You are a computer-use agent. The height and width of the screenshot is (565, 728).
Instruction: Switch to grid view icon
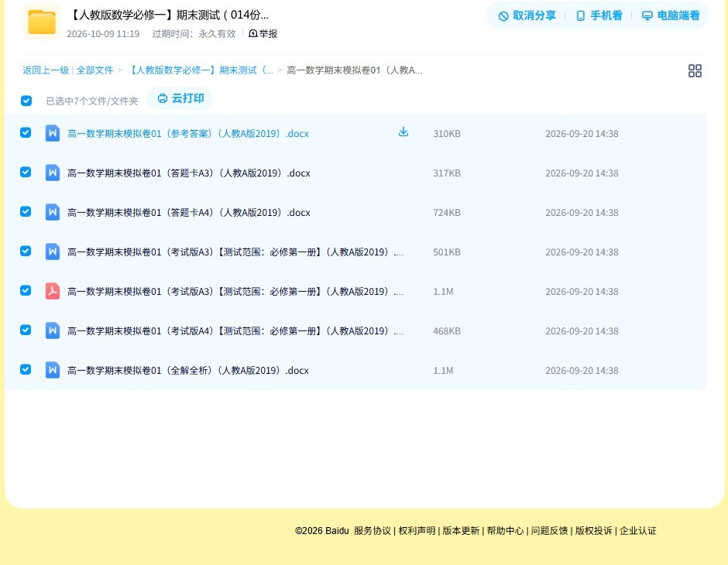click(695, 70)
